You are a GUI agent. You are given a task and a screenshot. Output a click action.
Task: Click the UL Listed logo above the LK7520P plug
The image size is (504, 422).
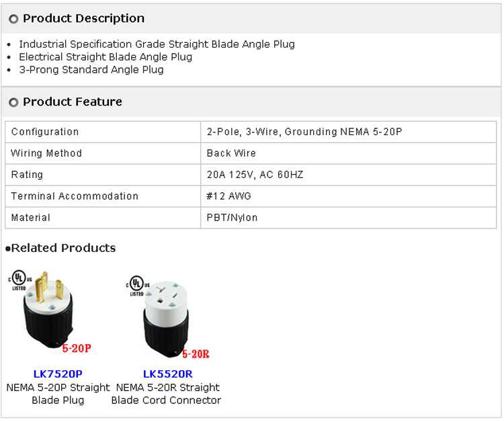[x=18, y=280]
